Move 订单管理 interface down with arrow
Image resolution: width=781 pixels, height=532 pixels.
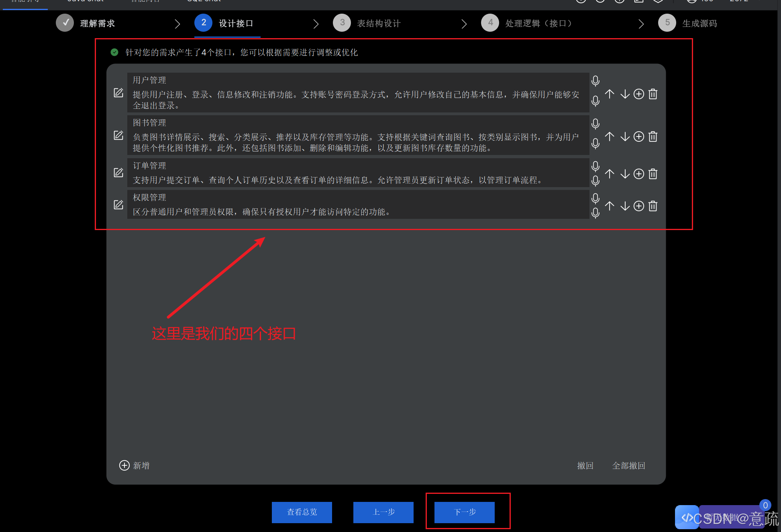point(625,174)
